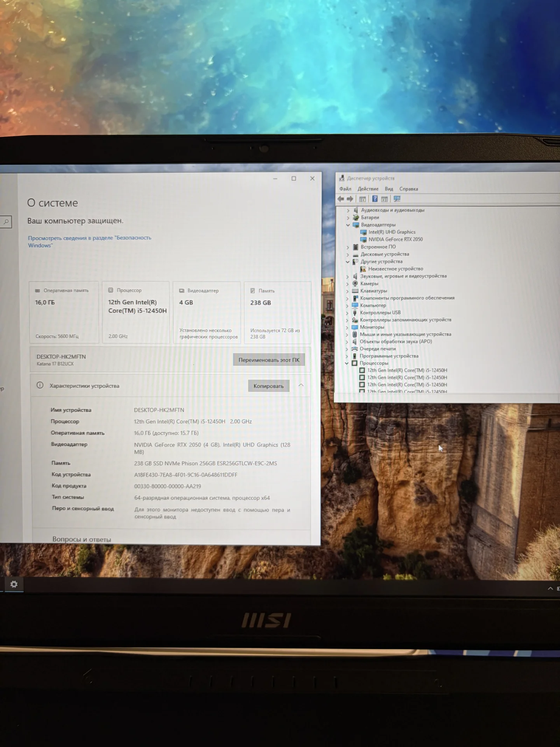
Task: Click the Используется 72 GB из 238 GB text
Action: click(x=275, y=333)
